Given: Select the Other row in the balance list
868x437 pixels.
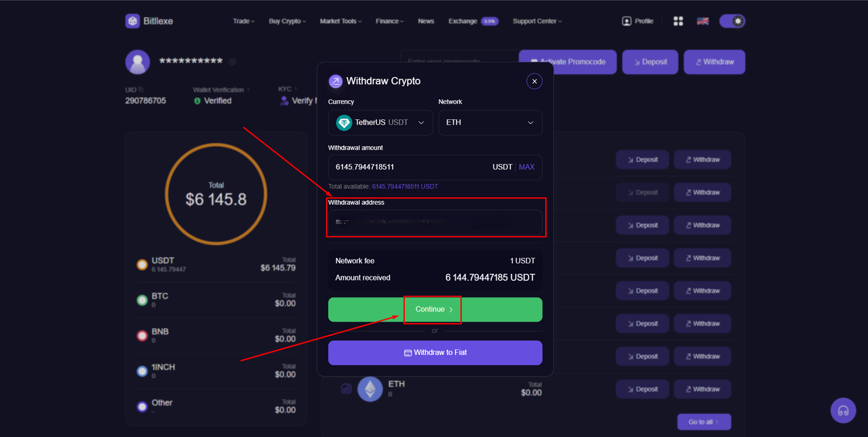Looking at the screenshot, I should 216,406.
